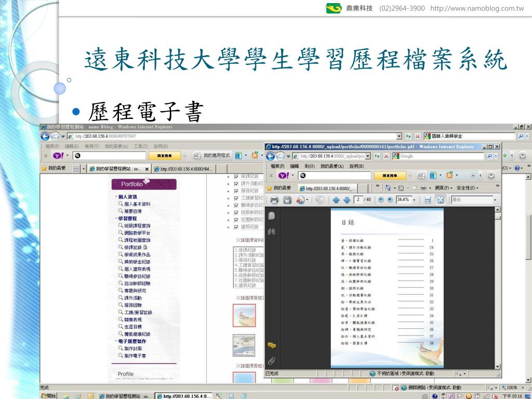Screen dimensions: 532x399
Task: Open the 簡要自傳 link
Action: 132,211
